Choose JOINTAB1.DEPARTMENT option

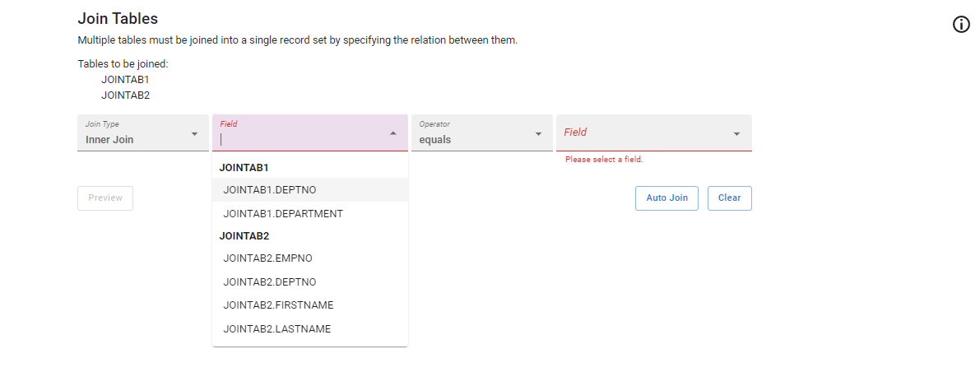(x=310, y=213)
